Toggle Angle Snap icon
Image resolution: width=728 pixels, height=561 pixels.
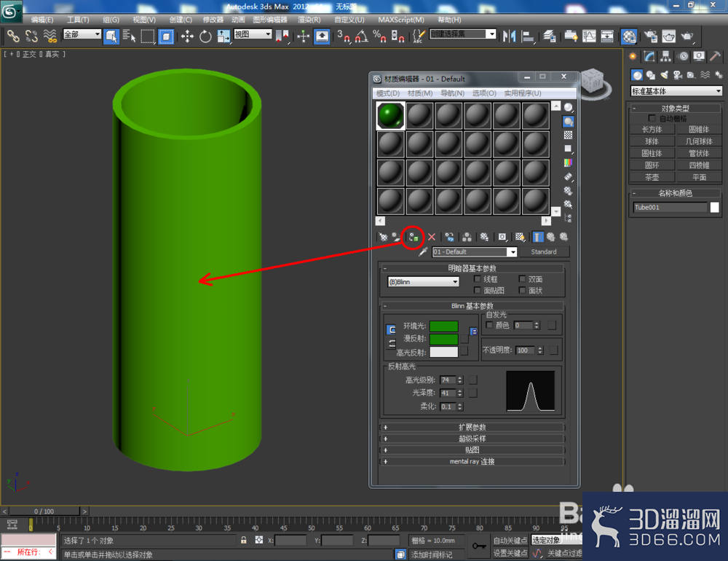(361, 36)
